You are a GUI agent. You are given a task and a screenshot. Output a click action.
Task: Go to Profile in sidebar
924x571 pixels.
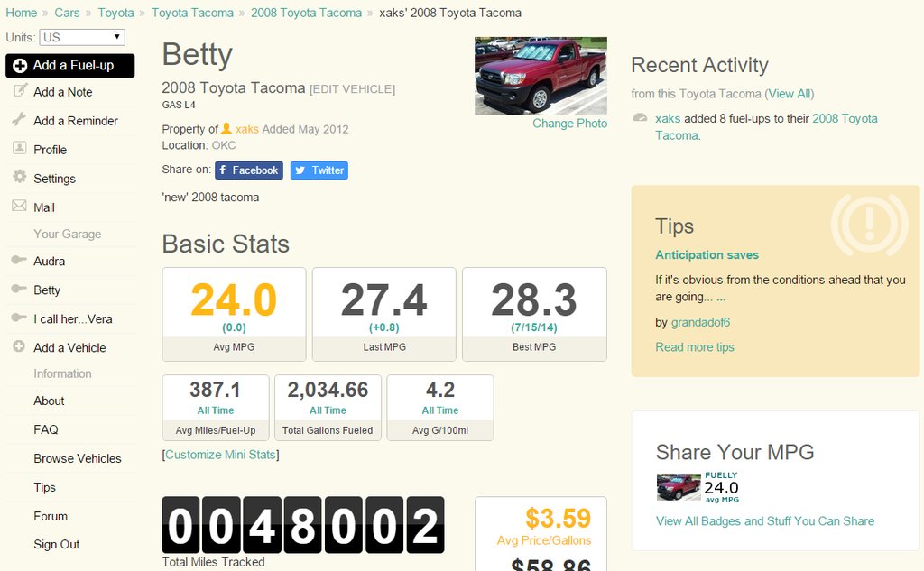click(x=51, y=150)
